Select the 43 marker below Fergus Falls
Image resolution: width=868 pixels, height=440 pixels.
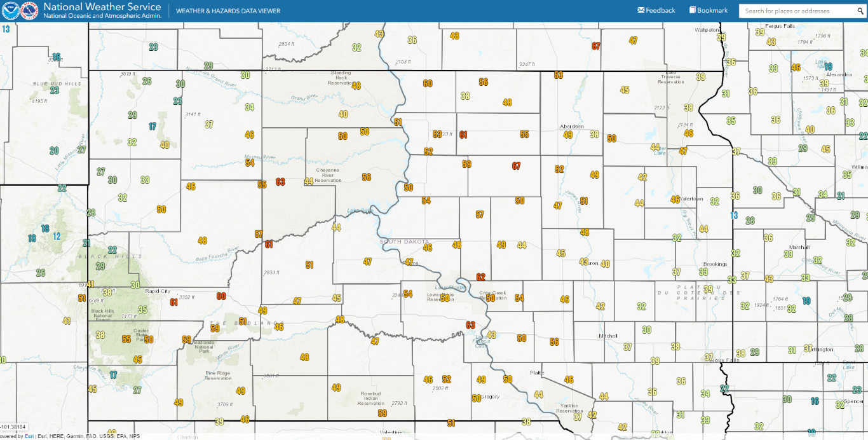point(771,42)
